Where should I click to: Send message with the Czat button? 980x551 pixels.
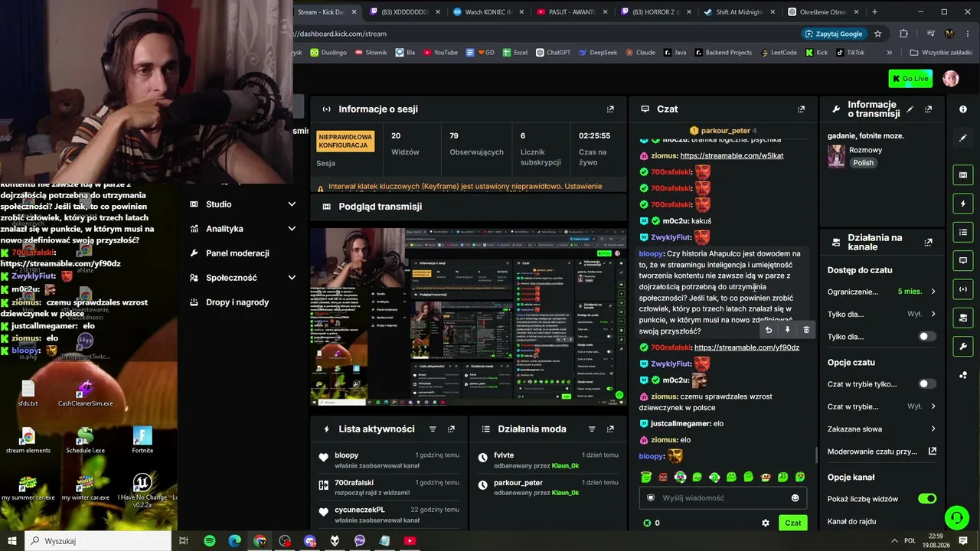point(793,523)
